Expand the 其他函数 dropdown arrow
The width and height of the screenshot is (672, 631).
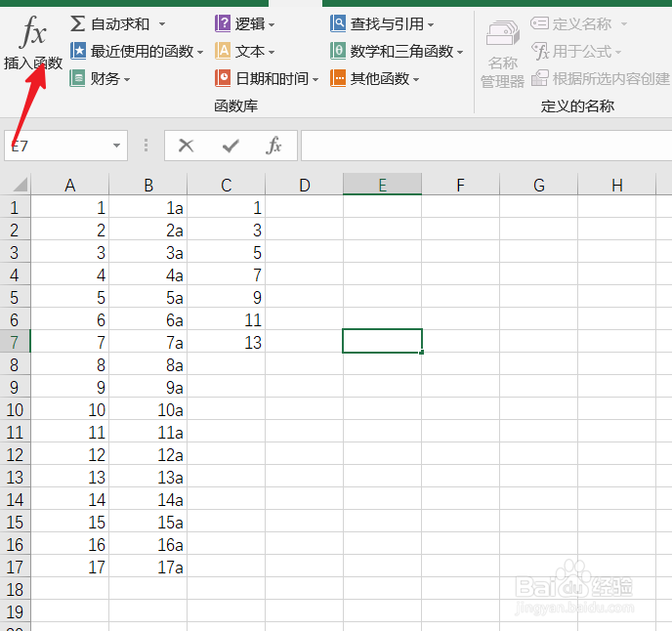(x=416, y=80)
